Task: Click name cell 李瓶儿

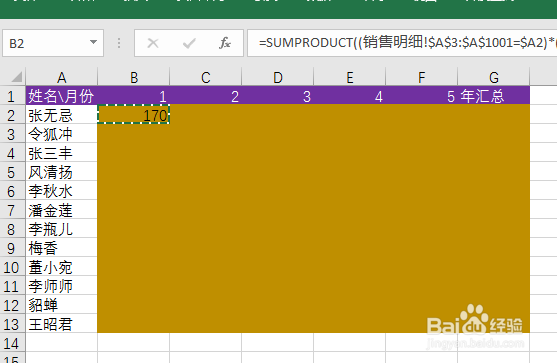Action: pos(61,229)
